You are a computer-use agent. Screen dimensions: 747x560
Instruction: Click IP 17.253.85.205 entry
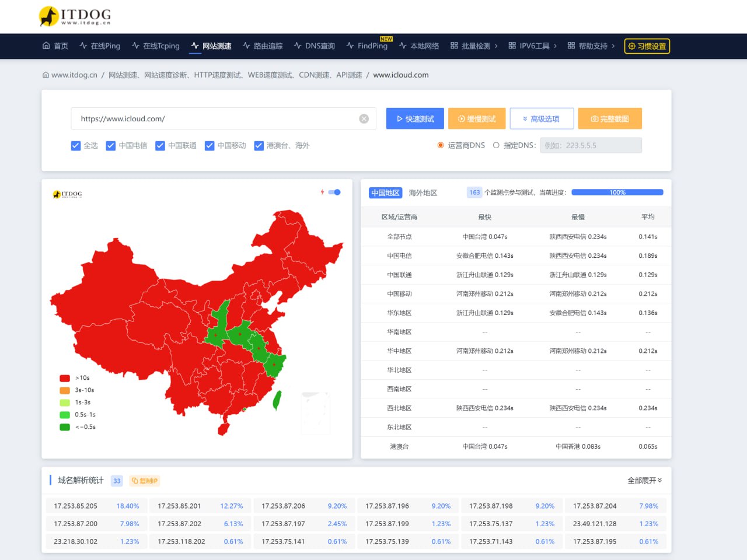[x=75, y=506]
